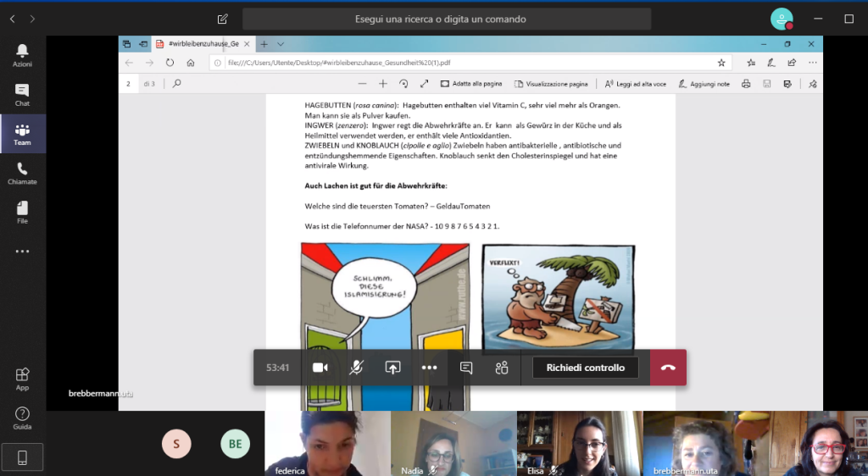Screen dimensions: 868x476
Task: Open the Guida help icon
Action: [22, 418]
